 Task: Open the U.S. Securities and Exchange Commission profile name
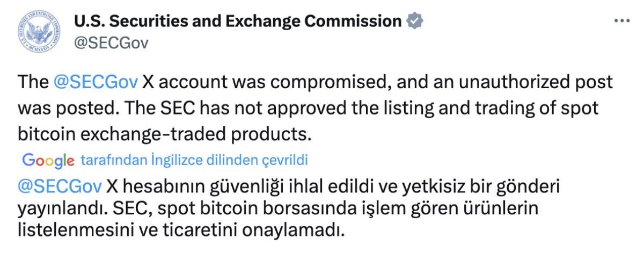point(238,21)
